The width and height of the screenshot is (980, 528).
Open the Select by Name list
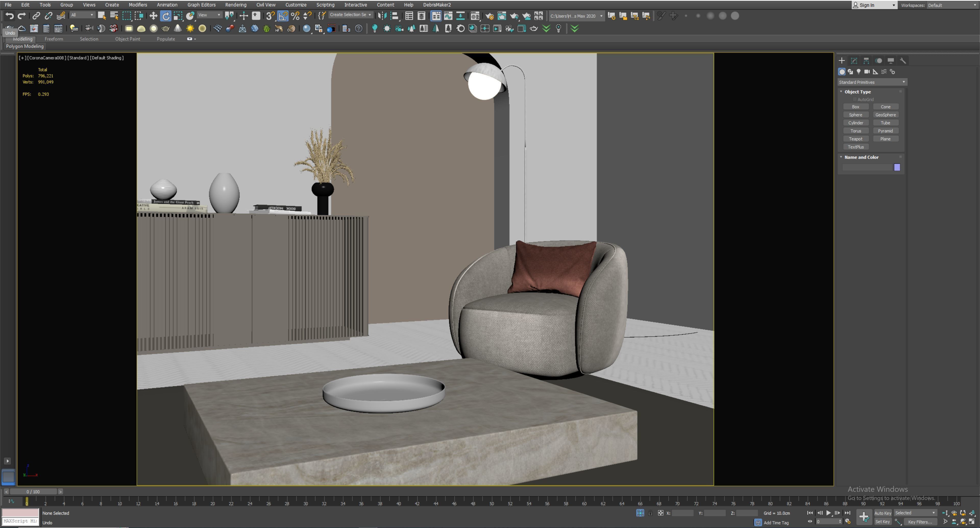coord(114,16)
